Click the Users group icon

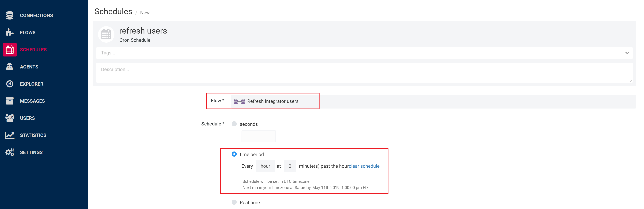(10, 118)
